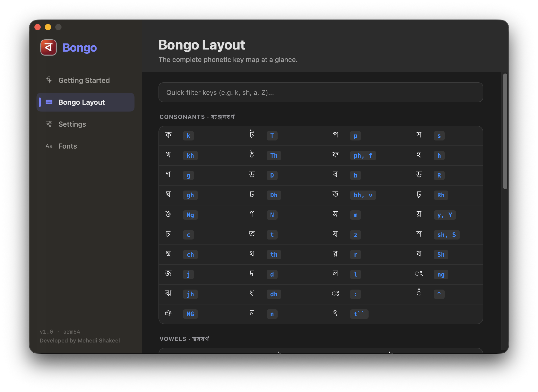Click the 'Dh' key badge
The height and width of the screenshot is (392, 538).
point(274,195)
